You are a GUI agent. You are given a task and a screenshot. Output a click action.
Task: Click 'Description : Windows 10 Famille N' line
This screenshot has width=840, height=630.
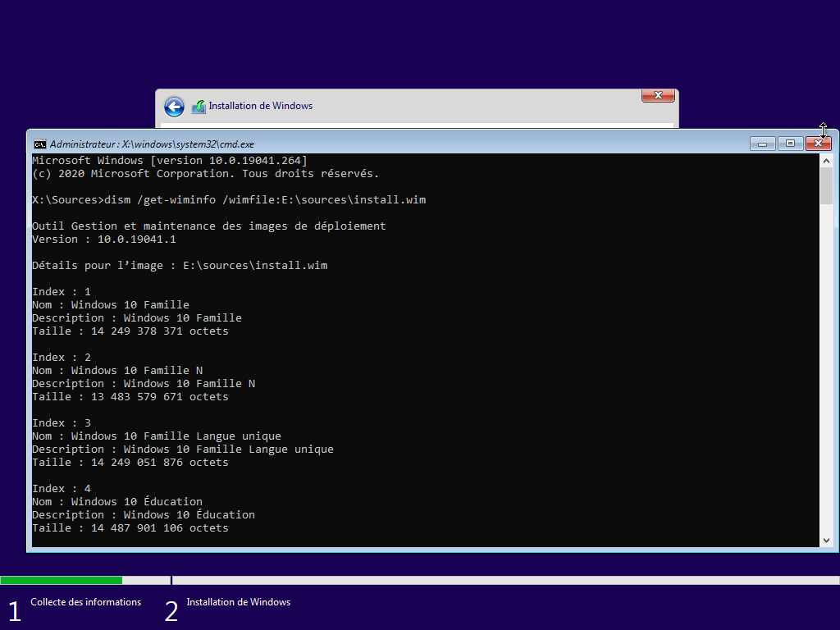pos(144,384)
